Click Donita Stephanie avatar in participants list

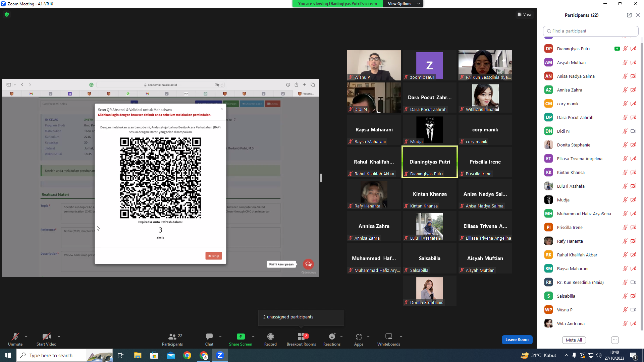point(549,145)
